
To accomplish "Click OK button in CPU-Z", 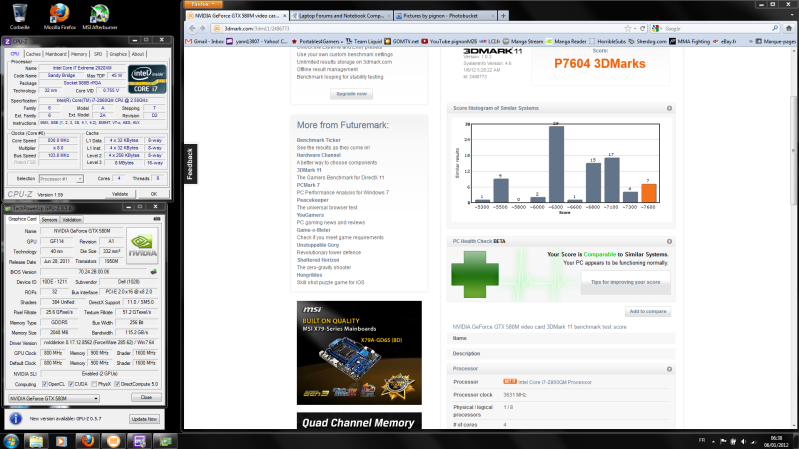I will pos(154,194).
